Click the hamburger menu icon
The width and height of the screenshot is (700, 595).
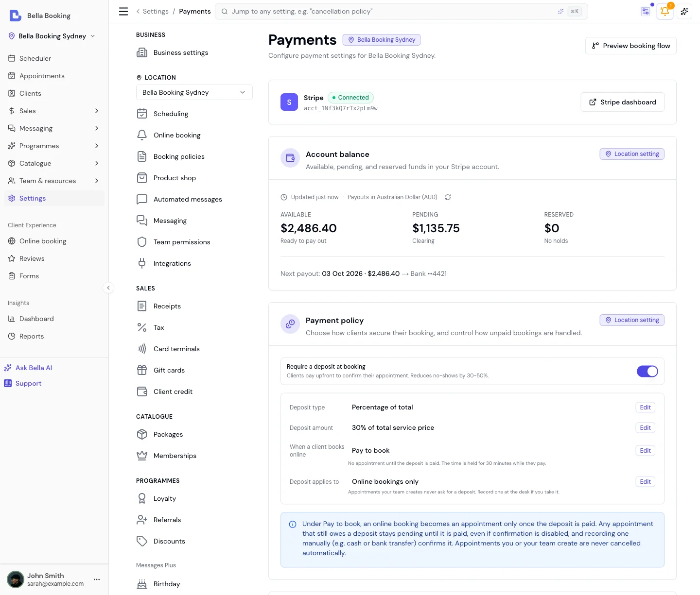(x=123, y=11)
